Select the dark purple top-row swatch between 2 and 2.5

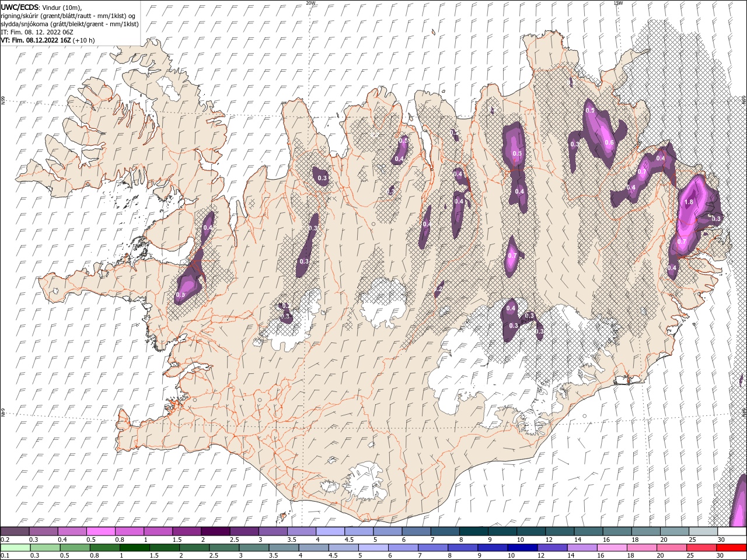[215, 531]
